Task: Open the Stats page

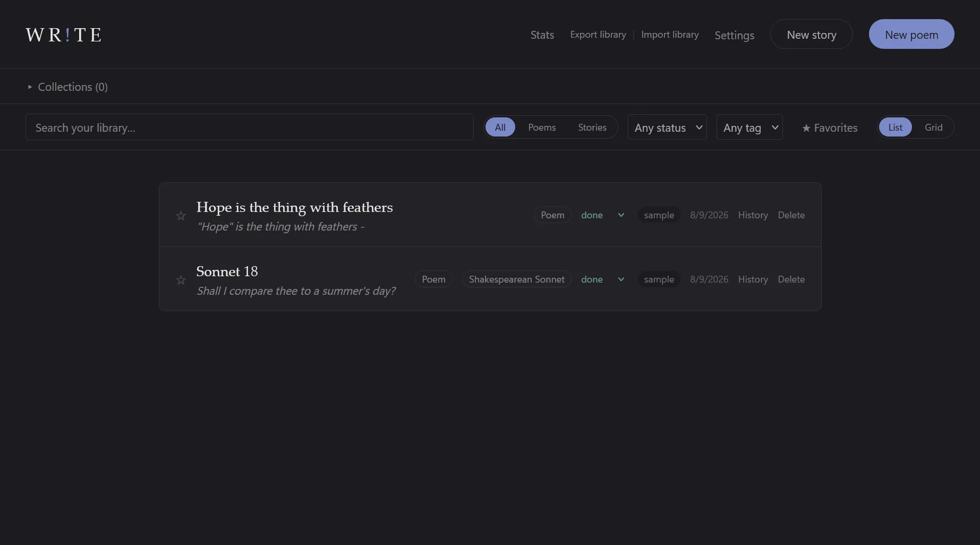Action: 542,35
